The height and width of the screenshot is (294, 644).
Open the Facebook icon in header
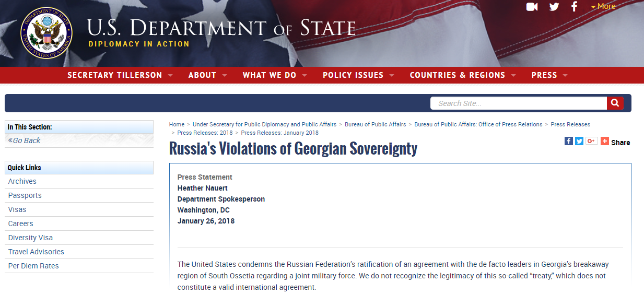tap(574, 7)
